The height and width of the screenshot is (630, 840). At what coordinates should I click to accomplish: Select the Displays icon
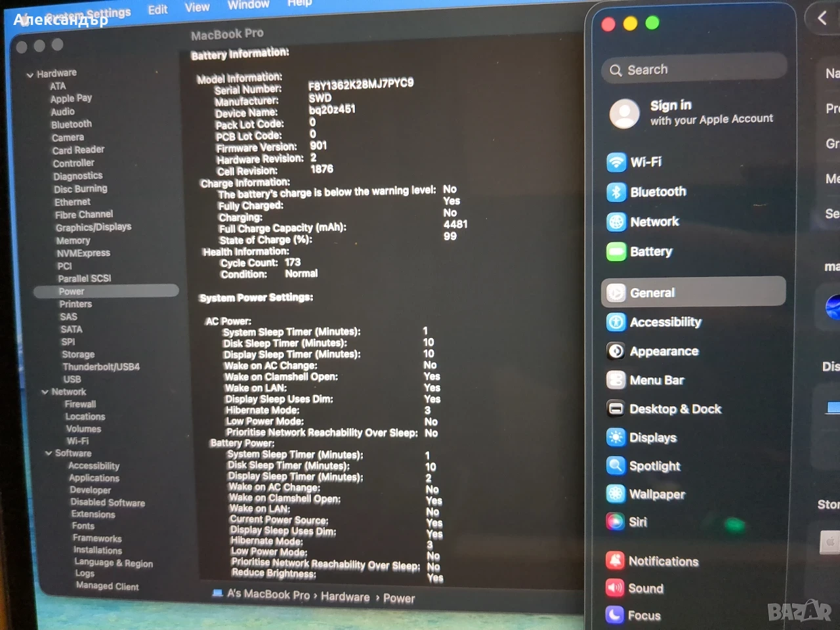point(616,438)
